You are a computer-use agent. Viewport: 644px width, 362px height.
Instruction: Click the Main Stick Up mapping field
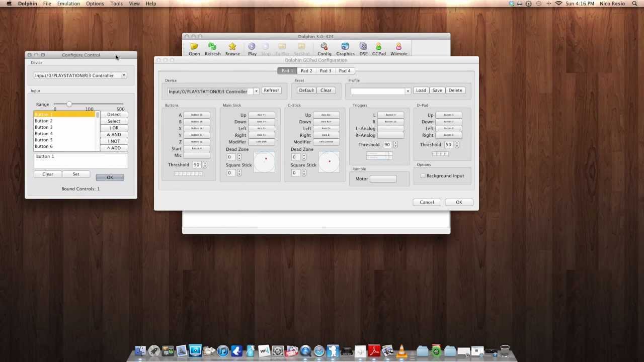click(x=262, y=115)
